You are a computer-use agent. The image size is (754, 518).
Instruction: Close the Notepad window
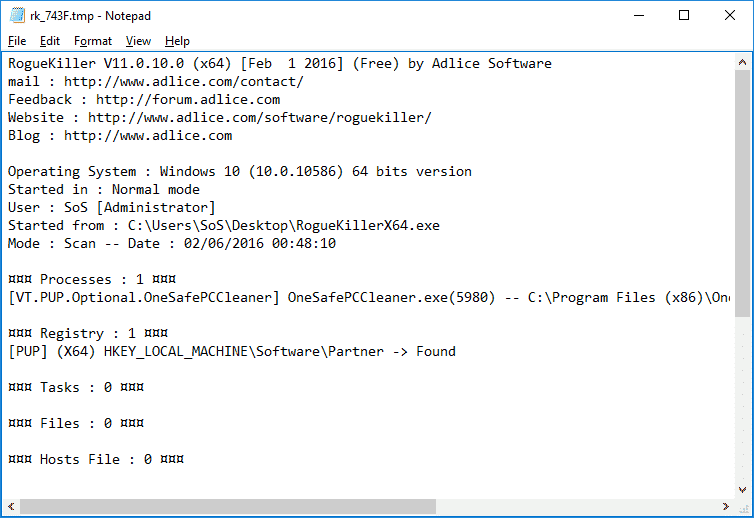730,15
